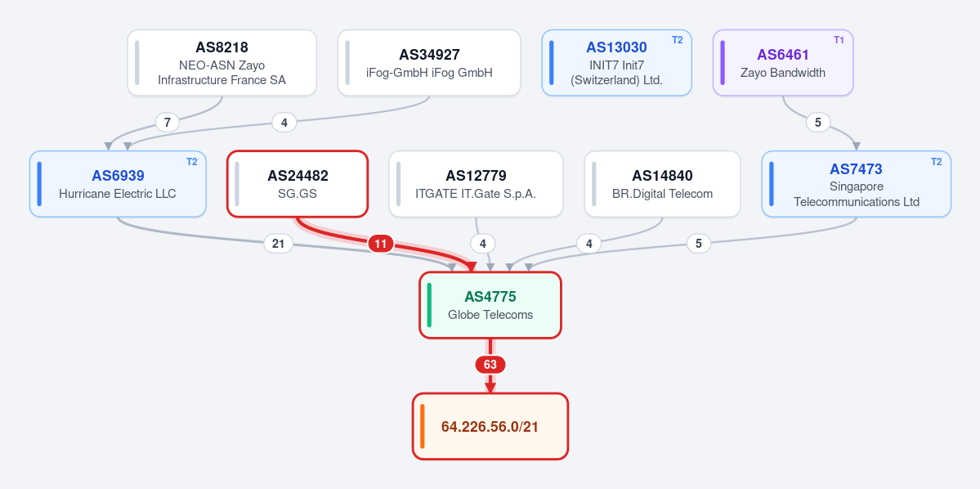Click the edge count badge 7
Viewport: 980px width, 489px height.
(x=167, y=123)
